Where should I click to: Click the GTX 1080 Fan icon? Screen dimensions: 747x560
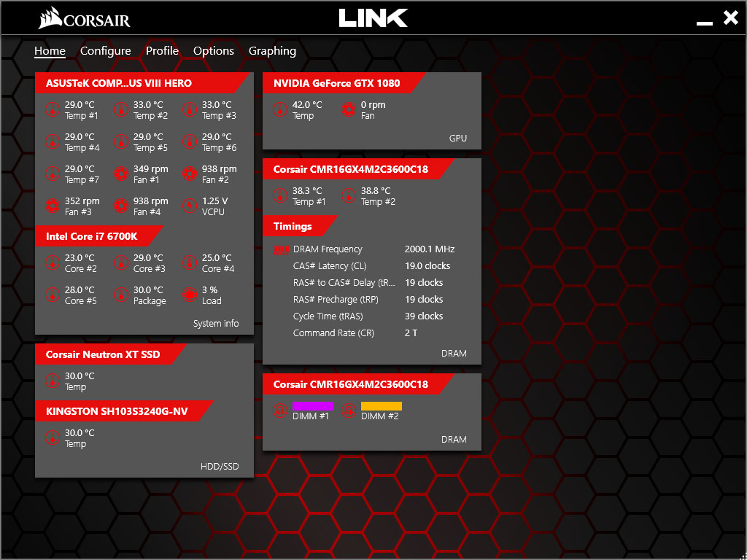349,110
